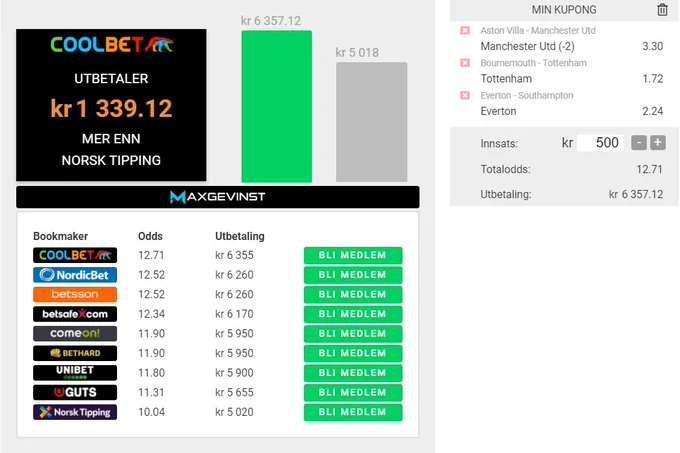Click the kr 6 355 payout cell
Image resolution: width=680 pixels, height=453 pixels.
click(234, 255)
